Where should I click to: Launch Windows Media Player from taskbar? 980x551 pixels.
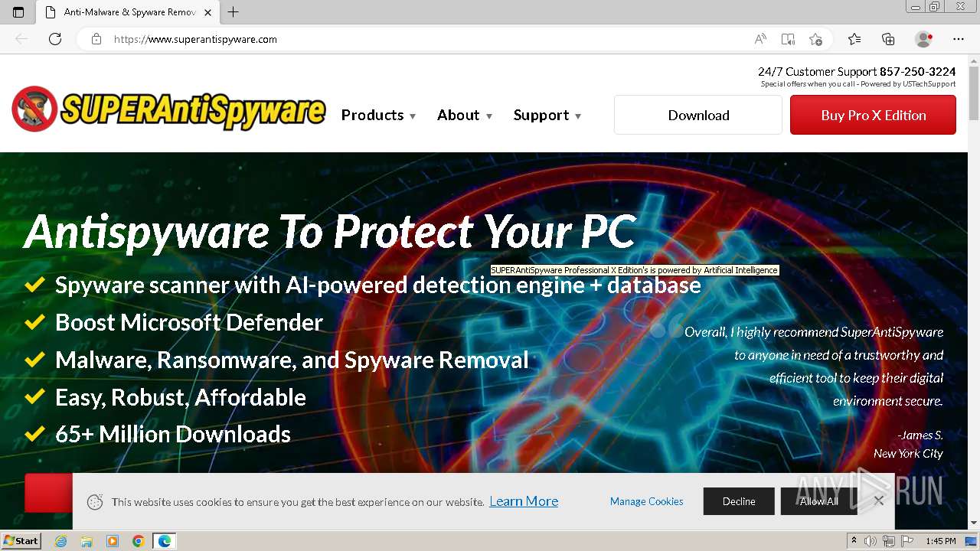(113, 541)
